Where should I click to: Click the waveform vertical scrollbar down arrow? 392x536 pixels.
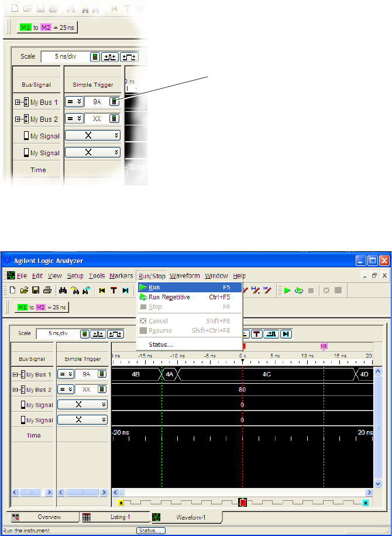pos(377,484)
